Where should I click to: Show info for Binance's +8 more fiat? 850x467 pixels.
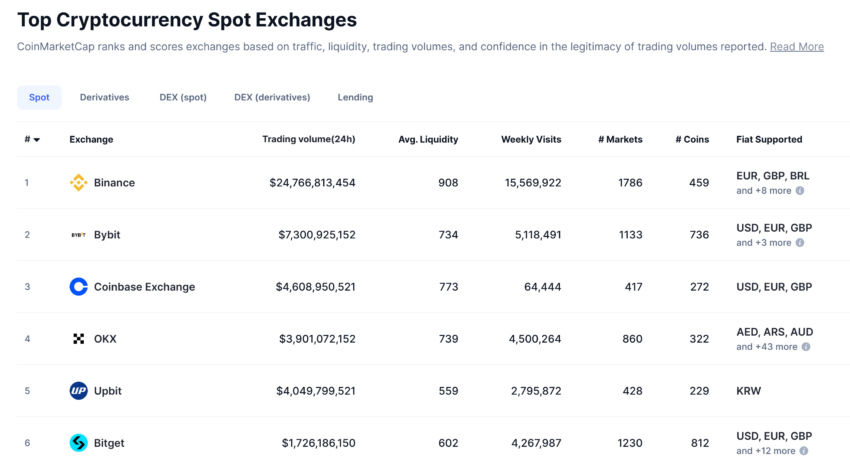tap(800, 191)
